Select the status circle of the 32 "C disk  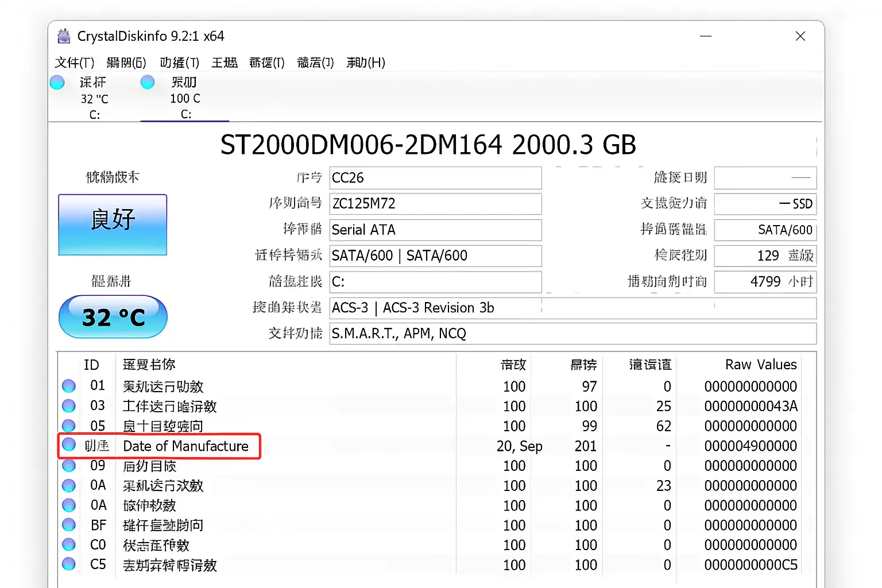(57, 83)
